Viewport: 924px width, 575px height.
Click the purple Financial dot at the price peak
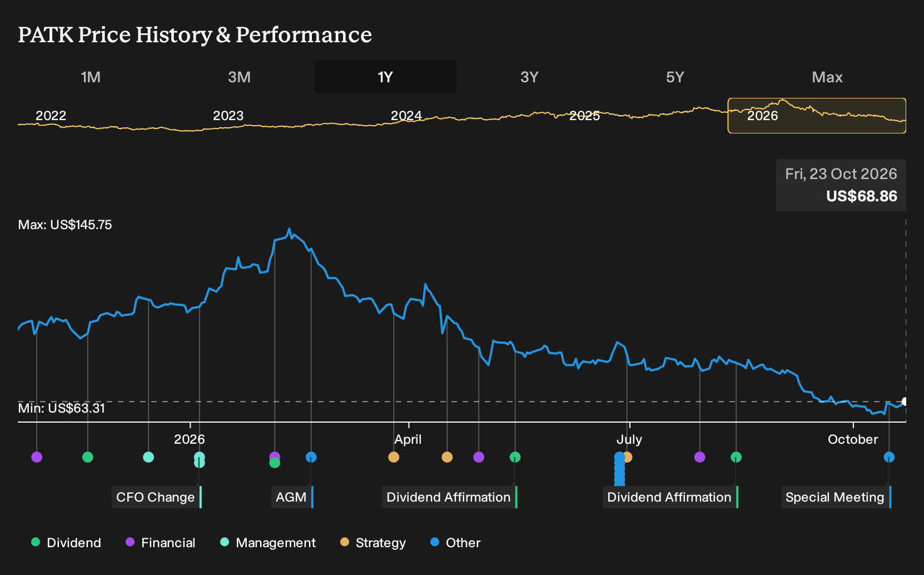(275, 457)
